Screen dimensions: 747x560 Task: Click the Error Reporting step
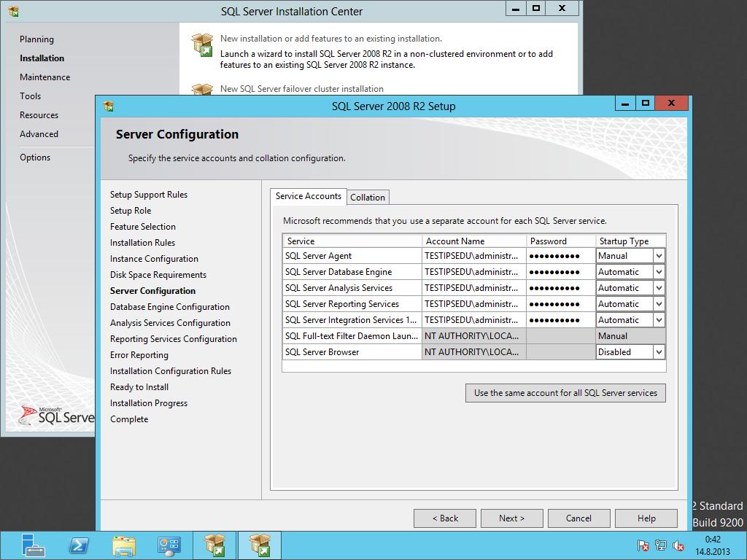(x=139, y=355)
